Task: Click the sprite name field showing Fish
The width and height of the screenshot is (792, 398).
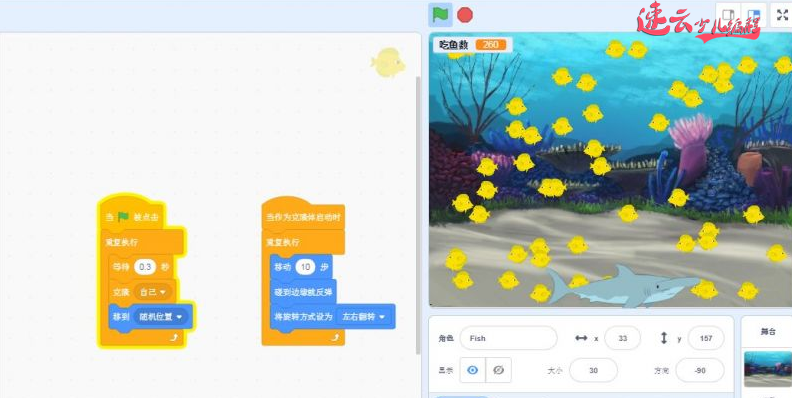Action: (508, 338)
